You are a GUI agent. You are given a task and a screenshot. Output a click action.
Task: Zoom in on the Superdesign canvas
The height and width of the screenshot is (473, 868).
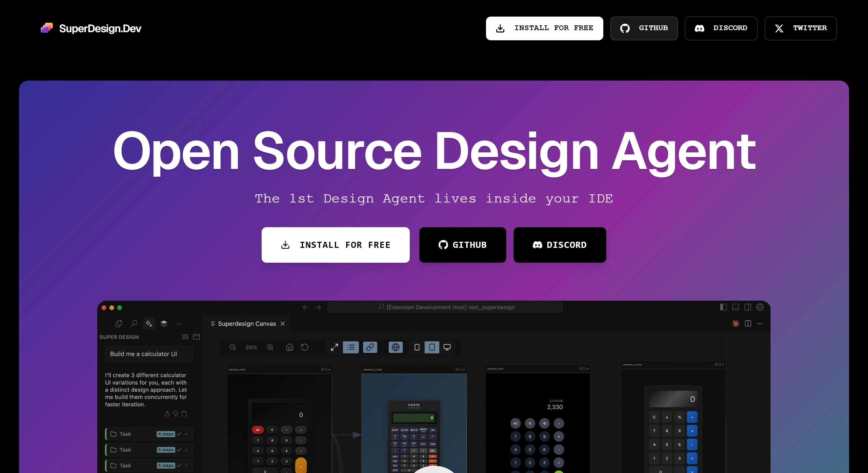[270, 347]
